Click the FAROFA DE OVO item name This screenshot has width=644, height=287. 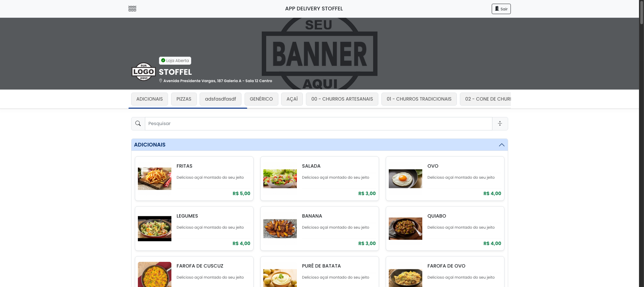tap(446, 266)
